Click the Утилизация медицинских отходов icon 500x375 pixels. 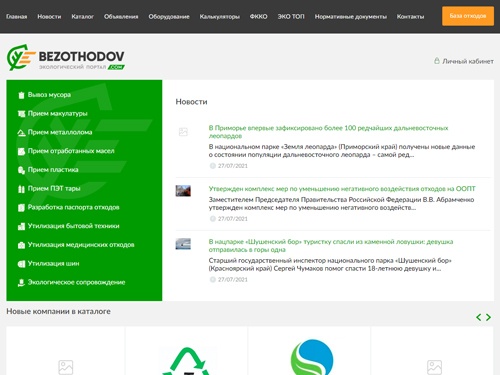click(21, 245)
